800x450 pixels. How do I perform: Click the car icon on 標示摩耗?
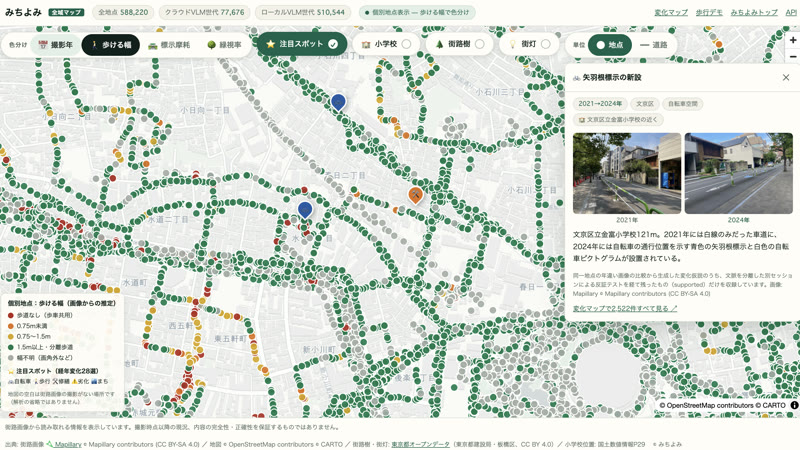tap(152, 45)
